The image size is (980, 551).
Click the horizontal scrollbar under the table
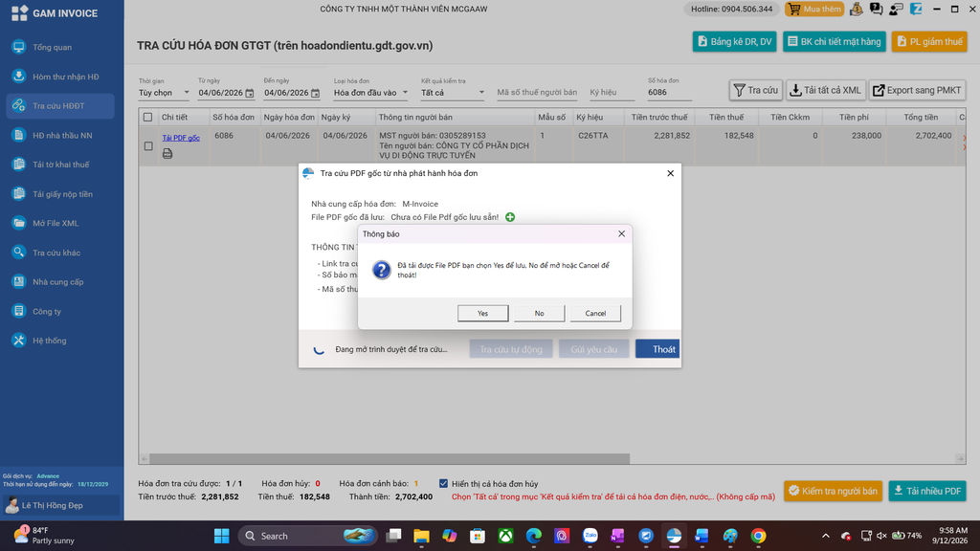tap(390, 458)
